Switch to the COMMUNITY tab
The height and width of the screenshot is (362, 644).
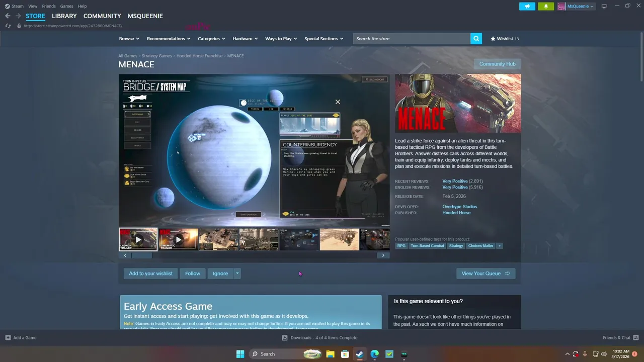click(102, 16)
